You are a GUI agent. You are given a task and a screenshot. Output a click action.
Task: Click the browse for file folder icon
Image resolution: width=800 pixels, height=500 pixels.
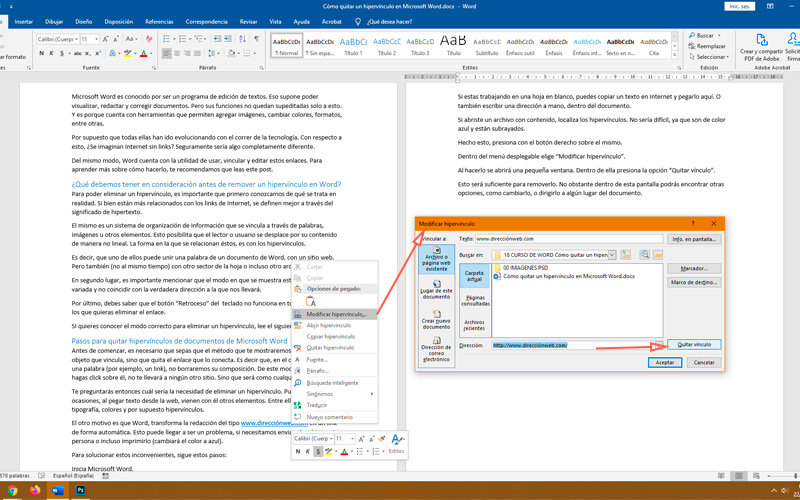coord(658,254)
